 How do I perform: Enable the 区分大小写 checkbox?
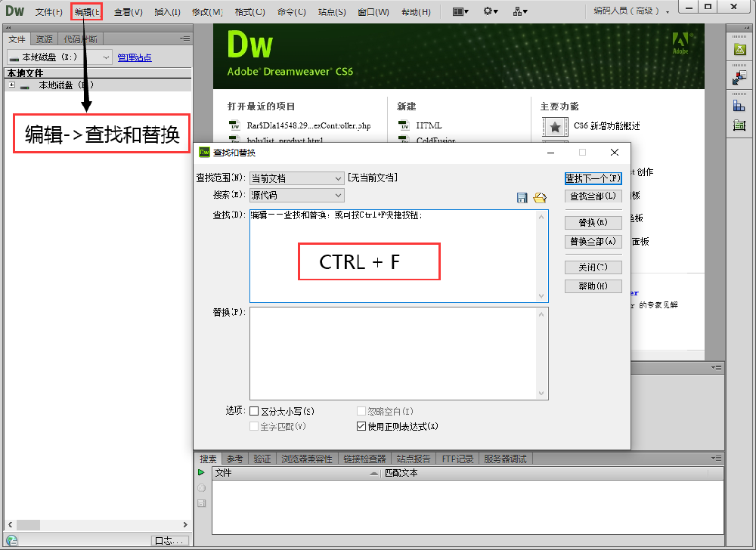254,411
